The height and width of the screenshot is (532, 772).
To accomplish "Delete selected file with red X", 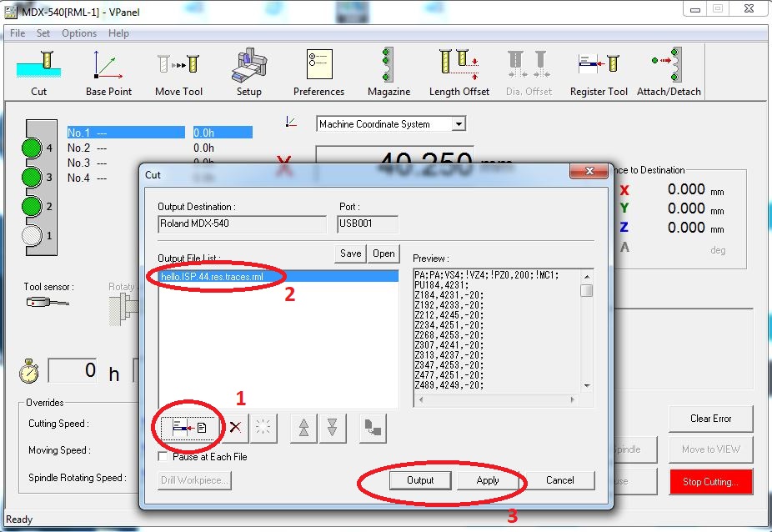I will click(x=235, y=428).
